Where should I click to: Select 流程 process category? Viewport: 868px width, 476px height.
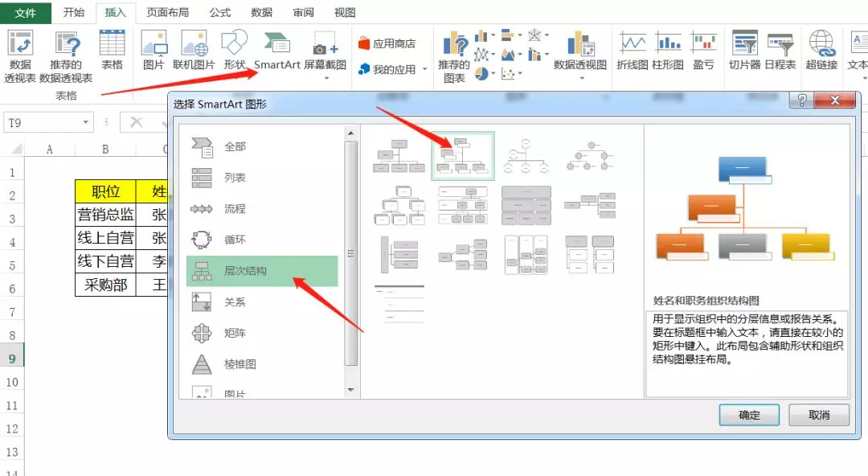[x=262, y=208]
